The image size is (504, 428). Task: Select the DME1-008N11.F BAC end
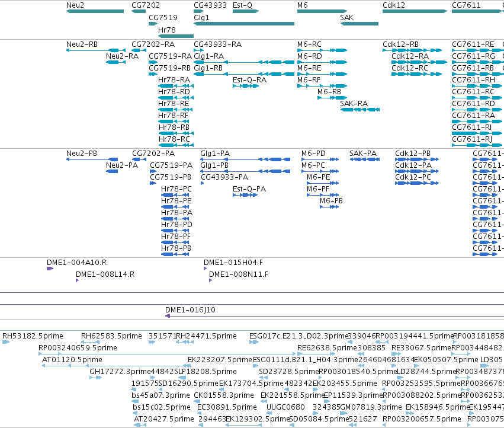[210, 280]
